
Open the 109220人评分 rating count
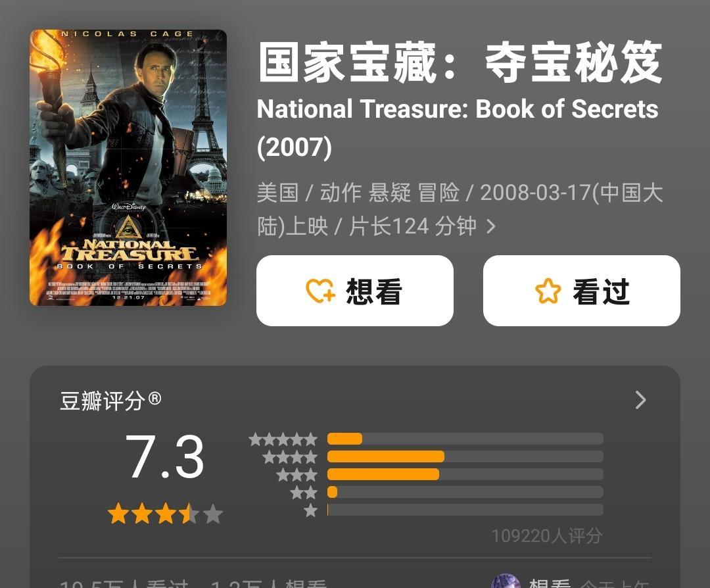[x=547, y=536]
